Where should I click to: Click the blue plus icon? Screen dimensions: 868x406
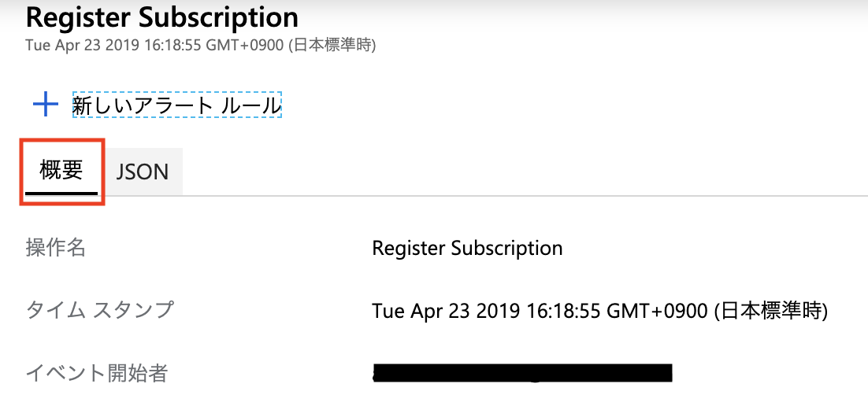click(x=46, y=105)
